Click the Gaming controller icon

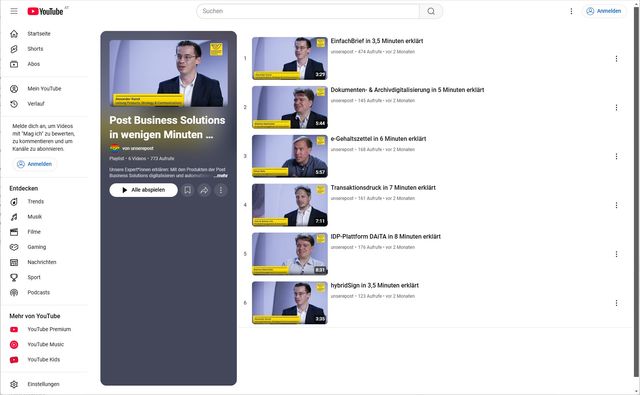(14, 247)
